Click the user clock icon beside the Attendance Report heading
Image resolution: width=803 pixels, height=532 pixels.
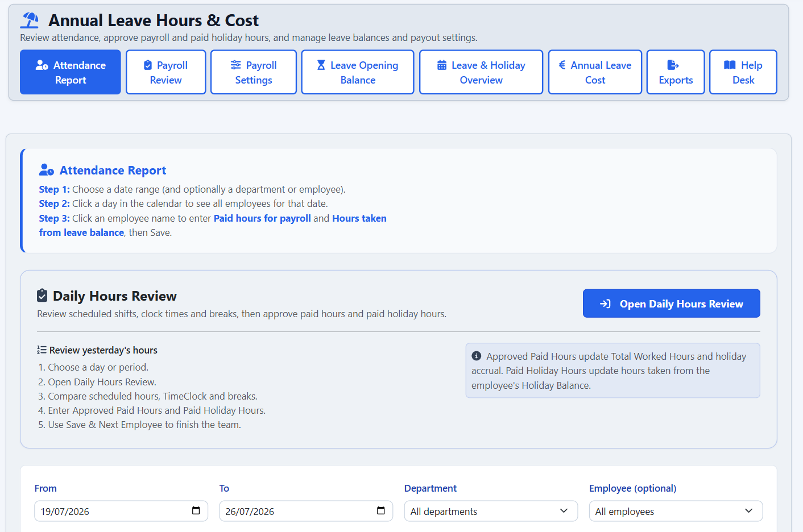point(47,170)
